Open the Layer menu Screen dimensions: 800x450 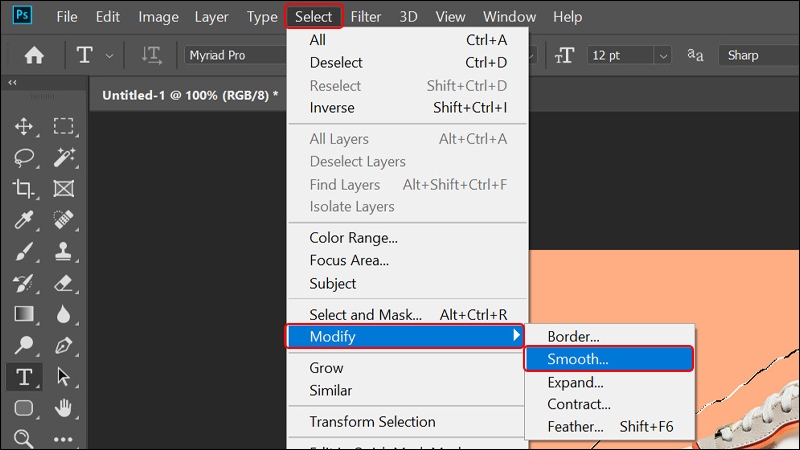(x=211, y=17)
